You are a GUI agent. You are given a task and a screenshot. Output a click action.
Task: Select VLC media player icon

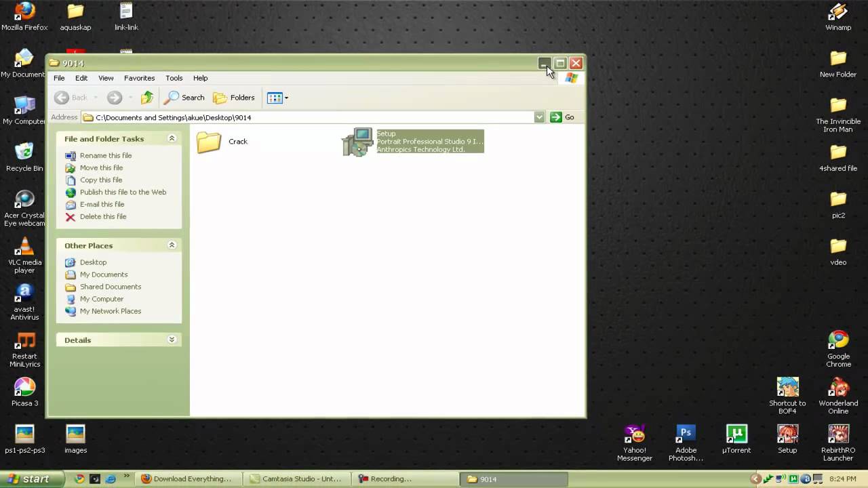24,255
